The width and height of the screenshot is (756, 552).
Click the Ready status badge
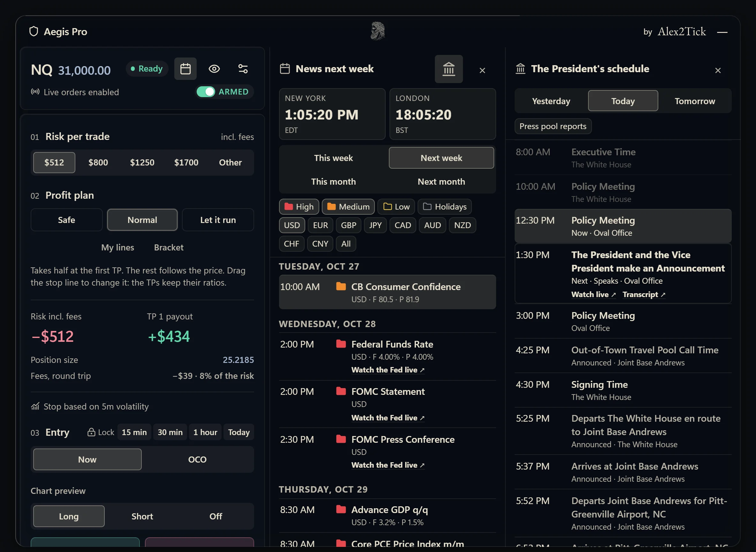pos(147,69)
